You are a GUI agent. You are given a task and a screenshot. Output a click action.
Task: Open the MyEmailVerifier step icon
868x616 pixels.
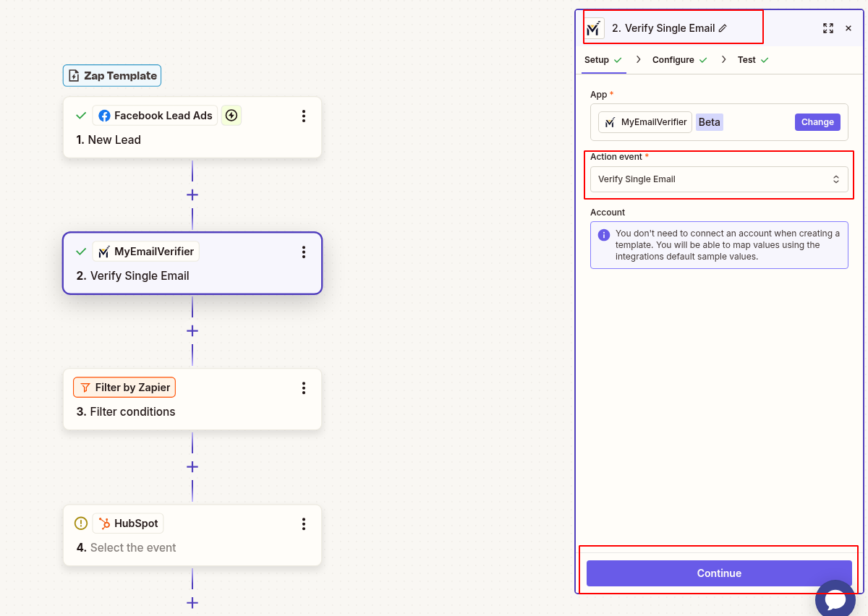point(103,251)
